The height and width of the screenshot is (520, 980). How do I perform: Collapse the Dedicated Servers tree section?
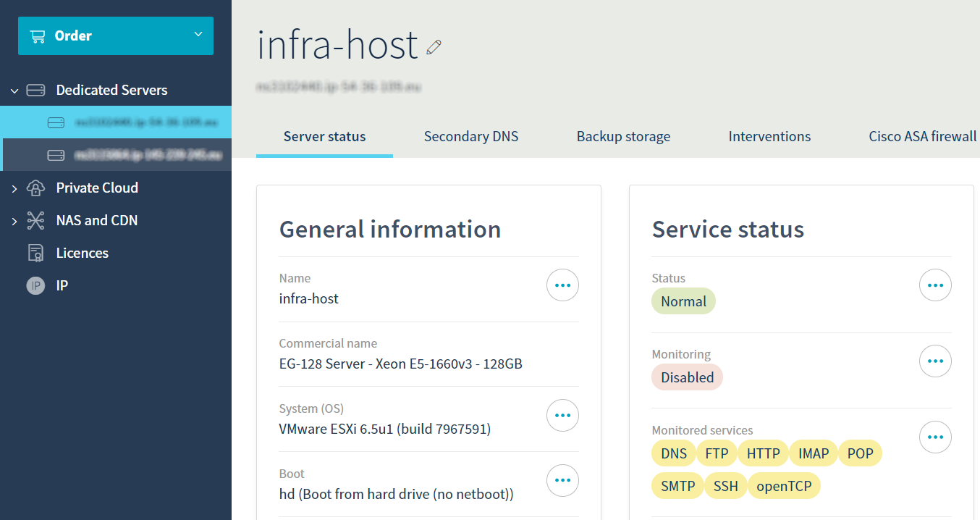[x=14, y=91]
